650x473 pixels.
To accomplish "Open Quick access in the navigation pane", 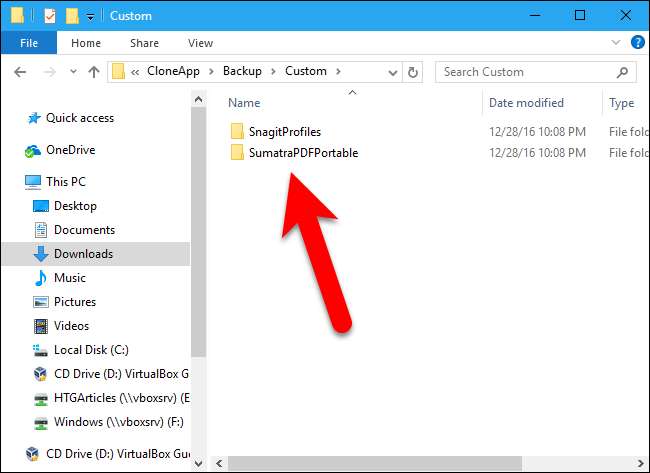I will [80, 118].
